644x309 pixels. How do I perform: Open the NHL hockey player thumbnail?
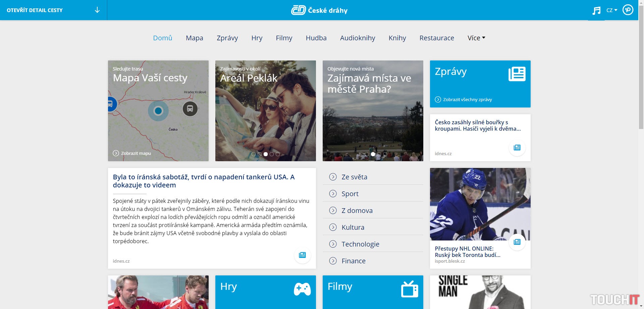point(480,204)
